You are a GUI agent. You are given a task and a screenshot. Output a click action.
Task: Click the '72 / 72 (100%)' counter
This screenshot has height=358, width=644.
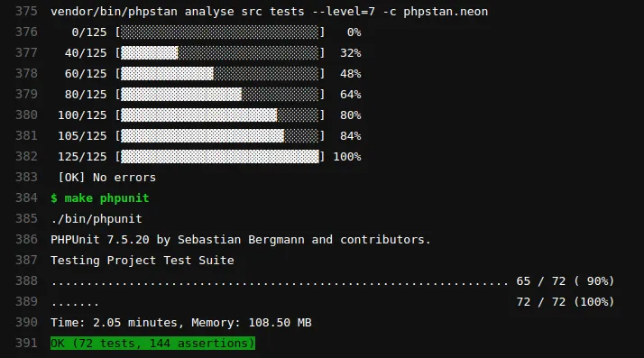point(566,302)
